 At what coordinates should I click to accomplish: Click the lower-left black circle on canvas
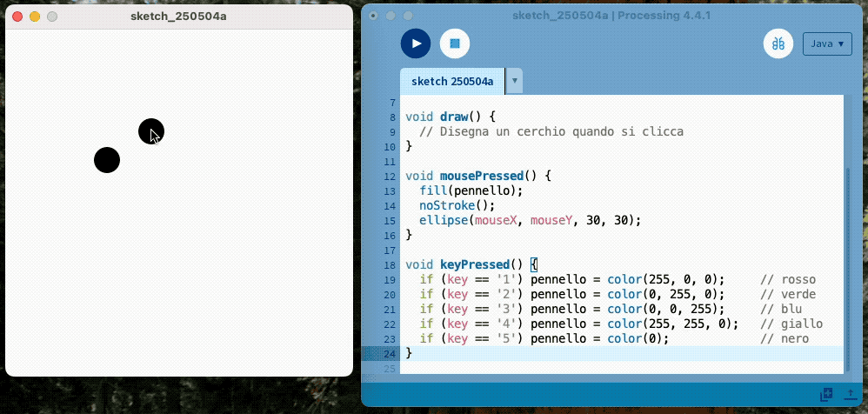[x=107, y=160]
